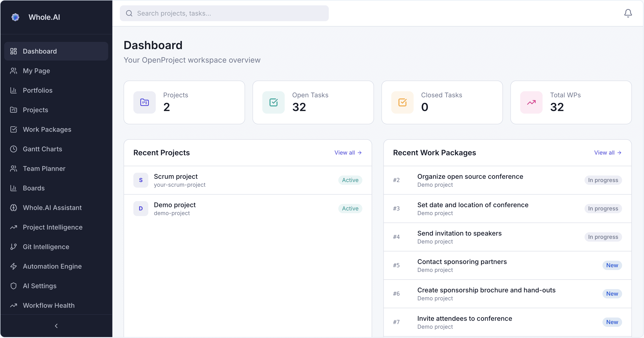View all Recent Projects

pos(348,152)
